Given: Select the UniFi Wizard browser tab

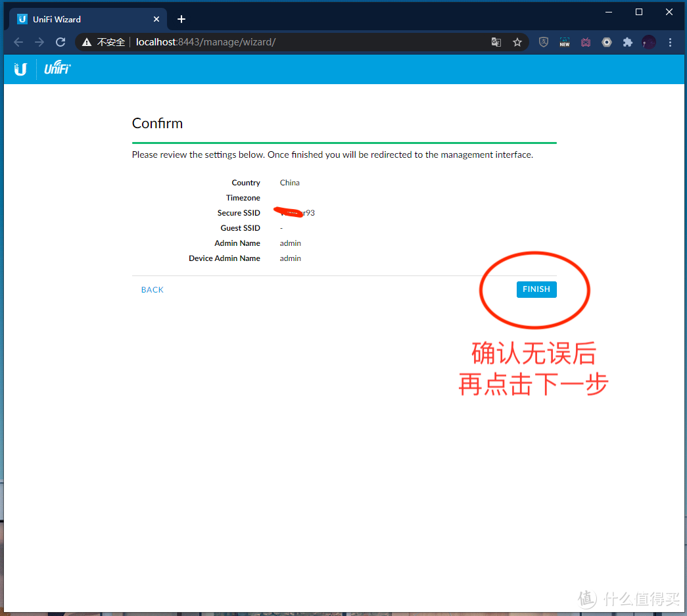Looking at the screenshot, I should [x=87, y=19].
